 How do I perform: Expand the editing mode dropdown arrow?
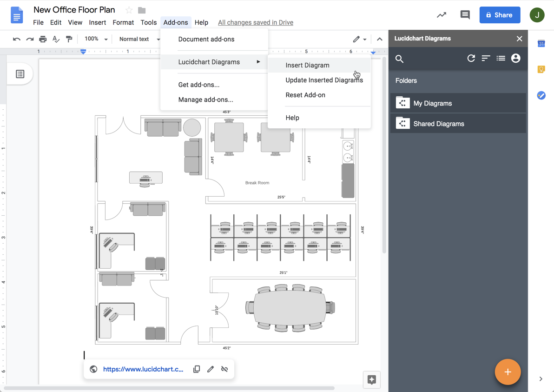click(x=366, y=39)
